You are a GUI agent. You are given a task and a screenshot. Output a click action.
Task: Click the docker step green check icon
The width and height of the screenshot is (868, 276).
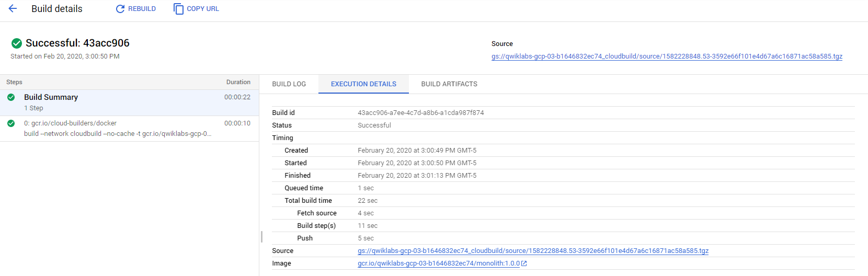pos(11,123)
